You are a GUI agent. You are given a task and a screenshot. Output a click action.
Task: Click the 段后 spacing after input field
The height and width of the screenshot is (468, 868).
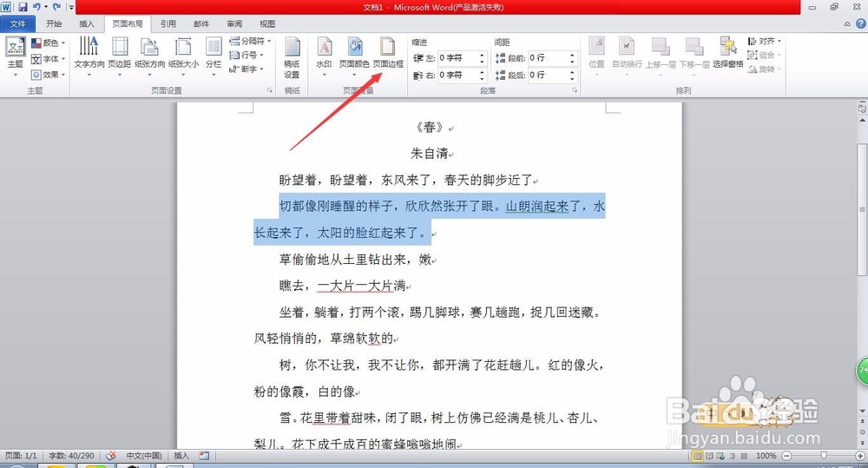tap(548, 75)
